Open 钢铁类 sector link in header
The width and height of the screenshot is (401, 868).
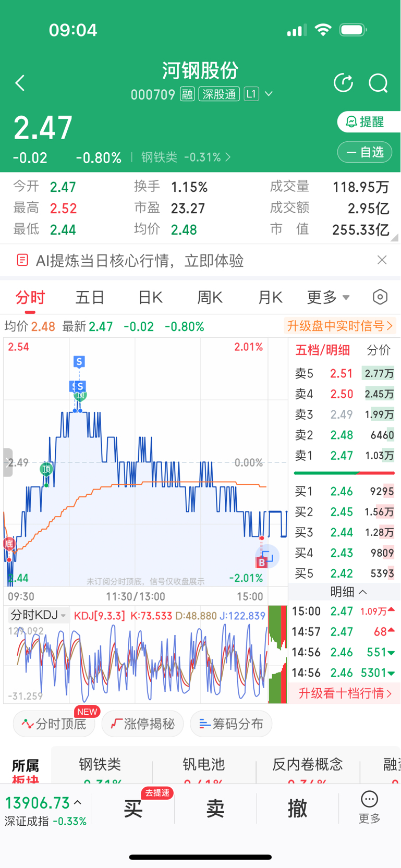click(186, 157)
